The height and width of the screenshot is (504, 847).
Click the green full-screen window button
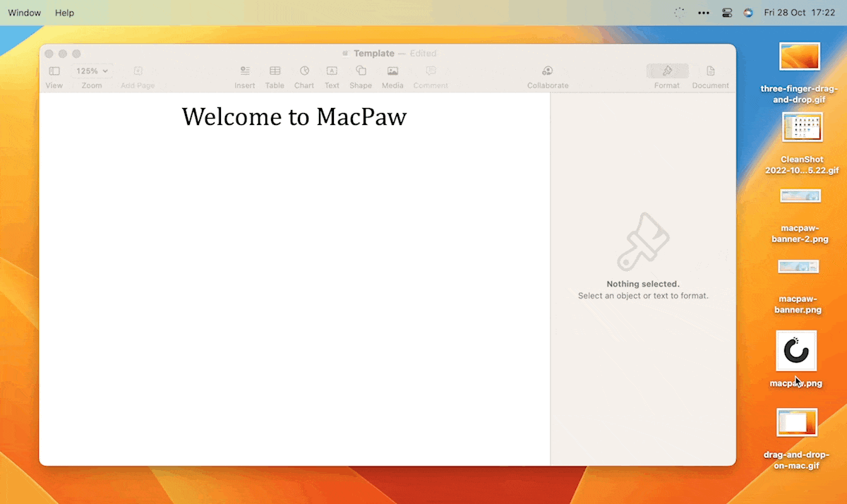pos(77,54)
